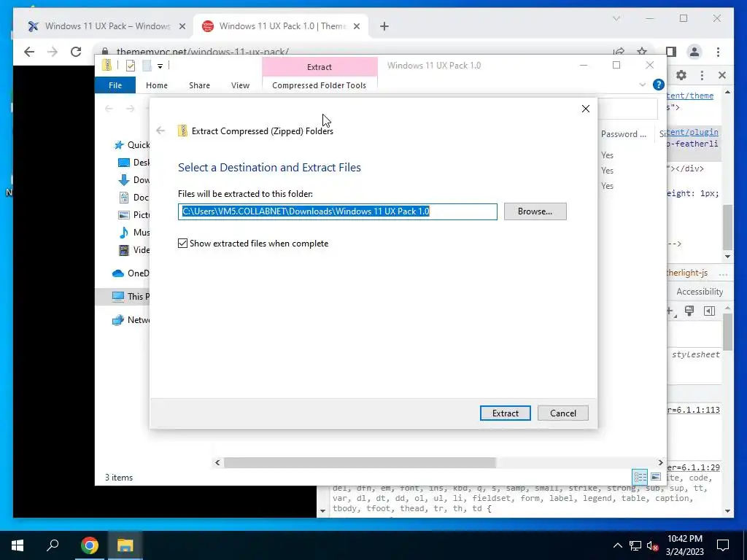Viewport: 747px width, 560px height.
Task: Click right arrow of Explorer horizontal scrollbar
Action: click(x=660, y=462)
